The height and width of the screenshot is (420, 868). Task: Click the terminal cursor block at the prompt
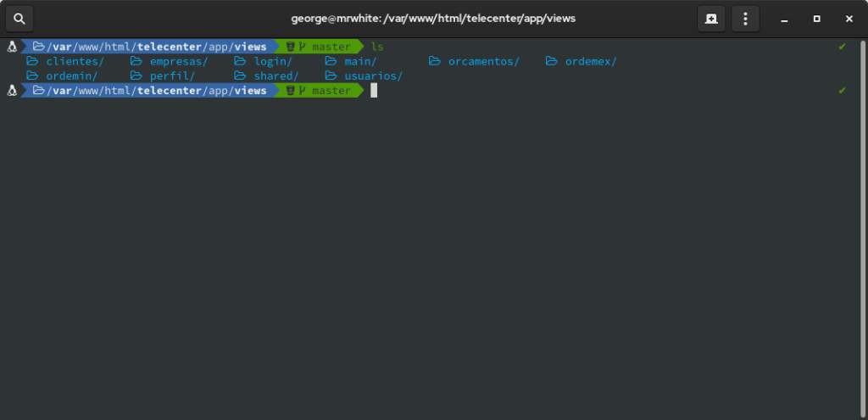[374, 91]
